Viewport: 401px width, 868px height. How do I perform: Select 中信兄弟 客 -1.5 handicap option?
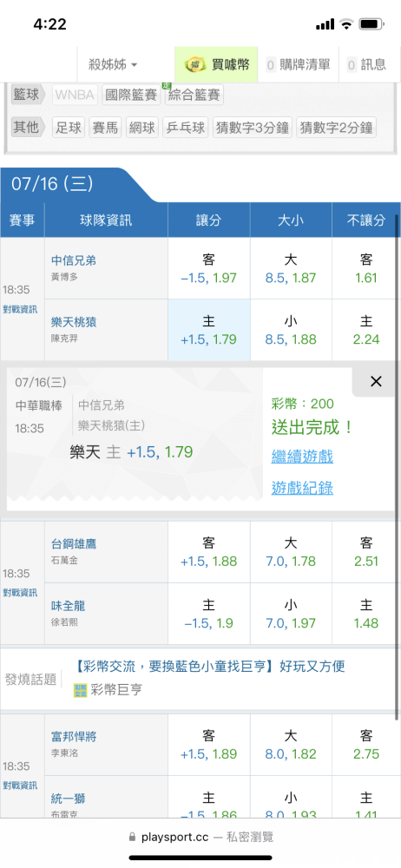coord(209,268)
